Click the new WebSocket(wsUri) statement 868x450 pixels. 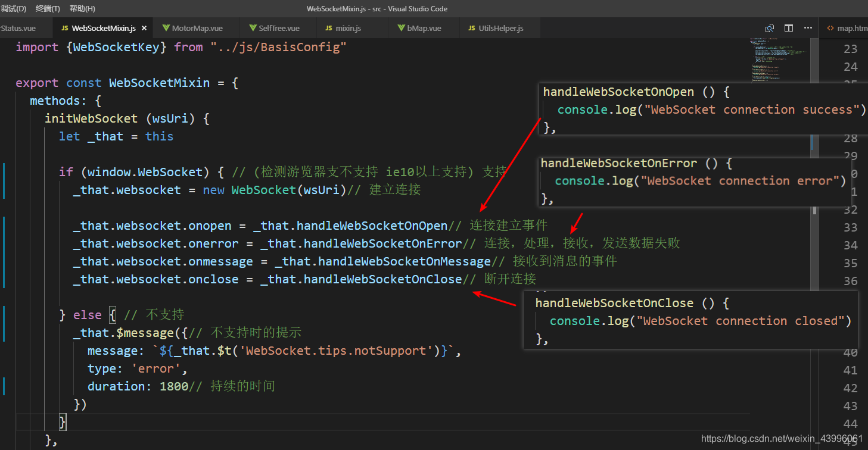click(275, 190)
